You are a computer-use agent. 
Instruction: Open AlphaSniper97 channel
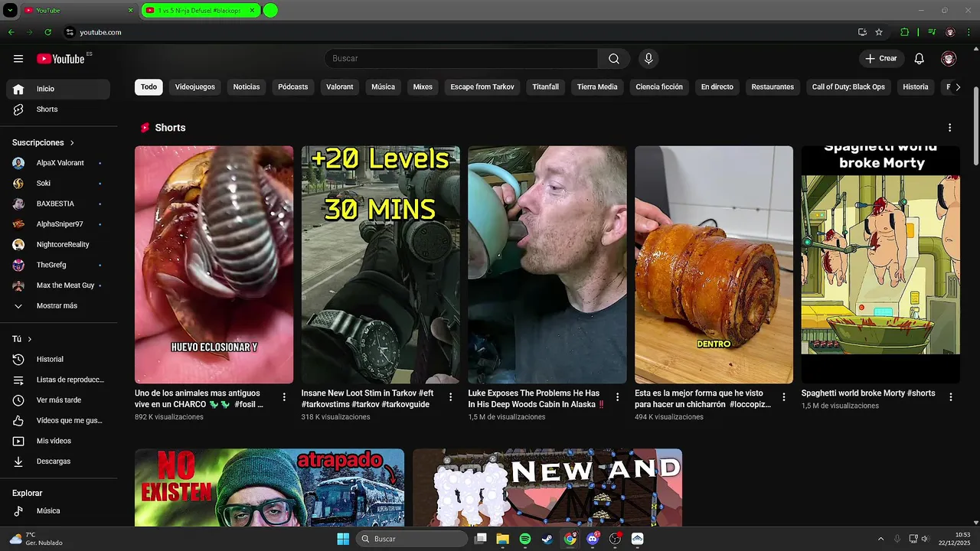(x=58, y=224)
